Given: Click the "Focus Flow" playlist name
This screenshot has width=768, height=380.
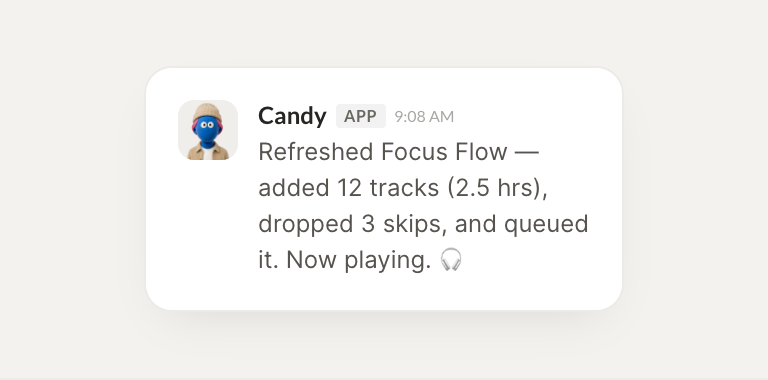Looking at the screenshot, I should coord(444,152).
